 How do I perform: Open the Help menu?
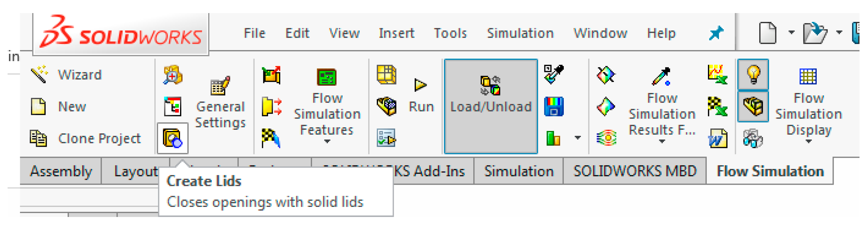(x=661, y=33)
